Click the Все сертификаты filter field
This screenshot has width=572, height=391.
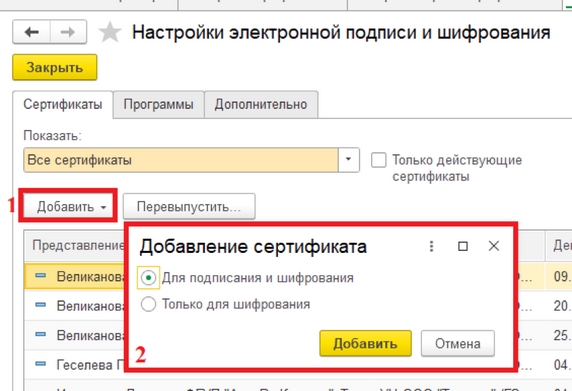click(181, 160)
